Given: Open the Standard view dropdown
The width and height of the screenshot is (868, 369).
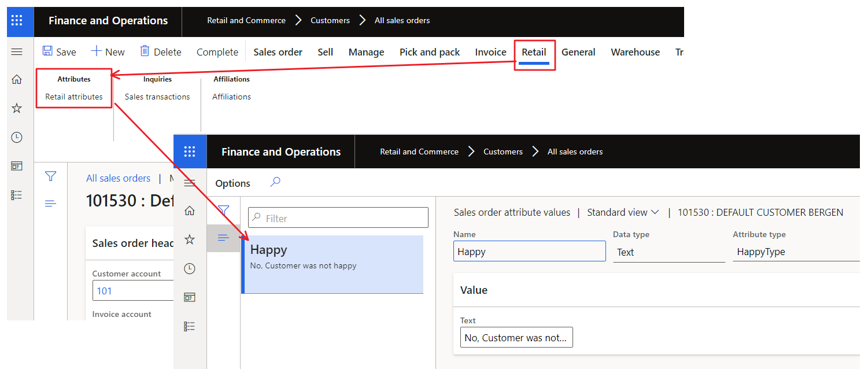Looking at the screenshot, I should pyautogui.click(x=623, y=212).
